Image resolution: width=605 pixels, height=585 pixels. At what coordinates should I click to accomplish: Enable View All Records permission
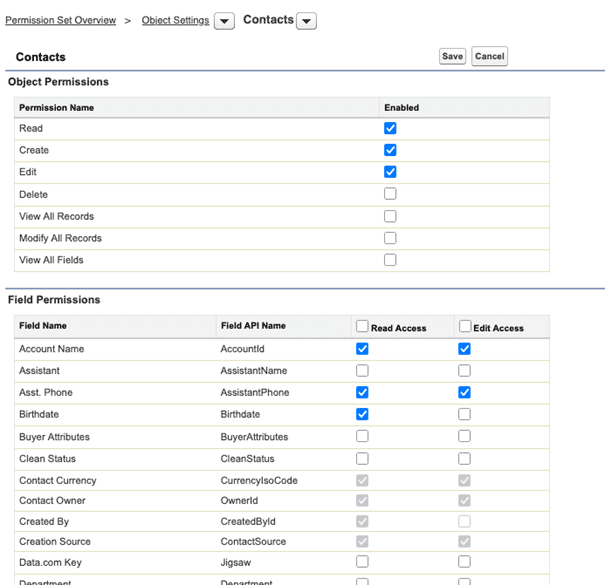tap(390, 216)
